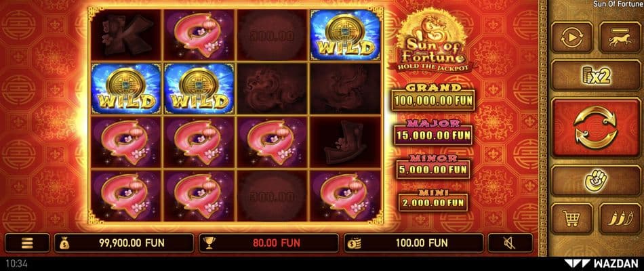Open the buy feature shopping cart

pyautogui.click(x=571, y=218)
